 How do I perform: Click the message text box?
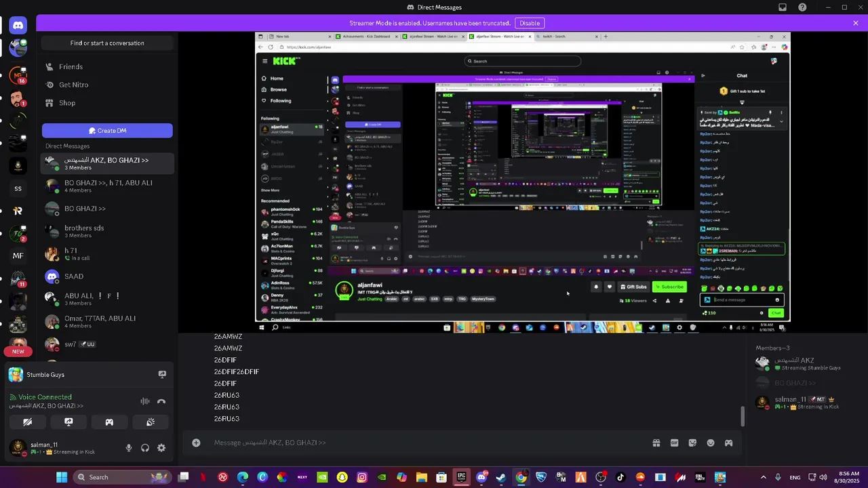coord(427,443)
